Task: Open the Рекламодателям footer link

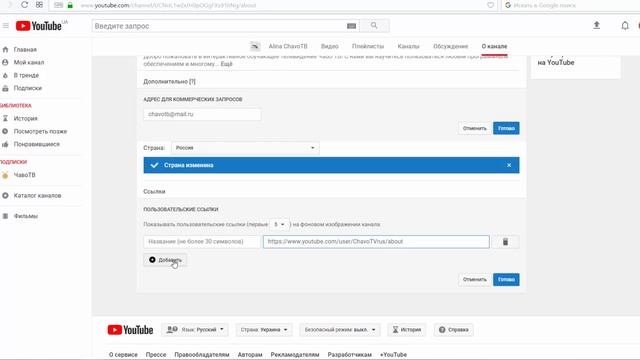Action: [295, 355]
